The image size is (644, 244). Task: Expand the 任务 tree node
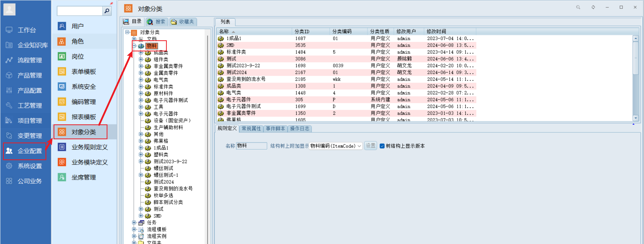tap(134, 223)
